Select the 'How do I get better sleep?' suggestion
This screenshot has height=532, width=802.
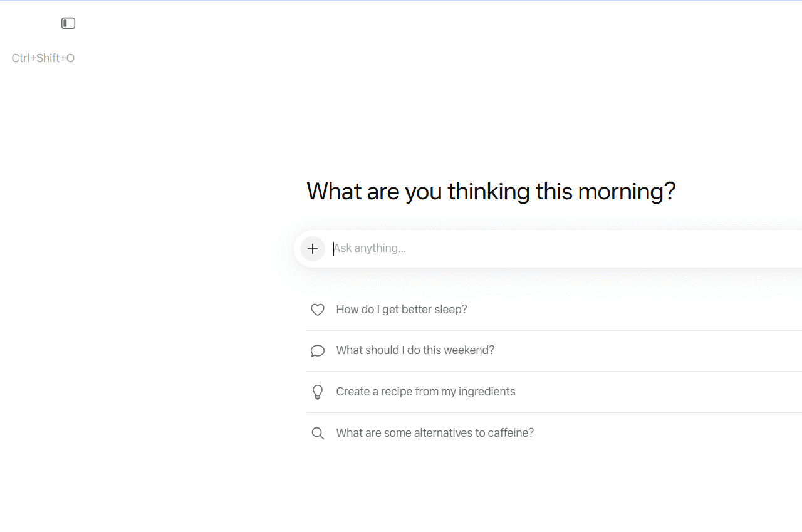402,309
